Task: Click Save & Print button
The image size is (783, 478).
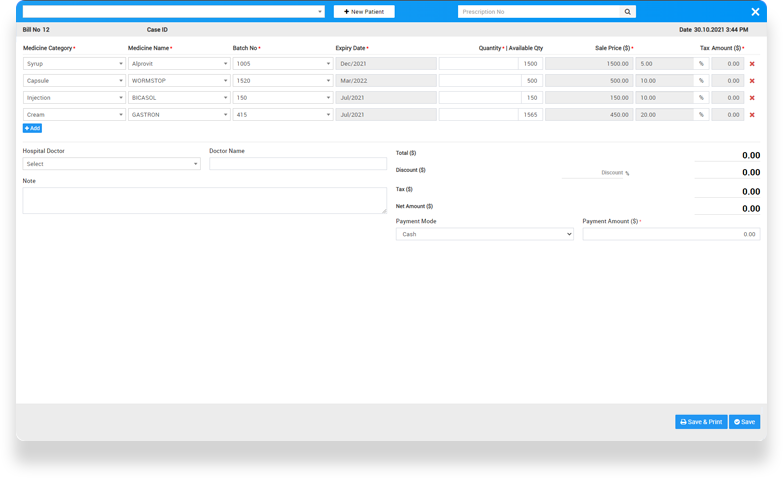Action: tap(701, 422)
